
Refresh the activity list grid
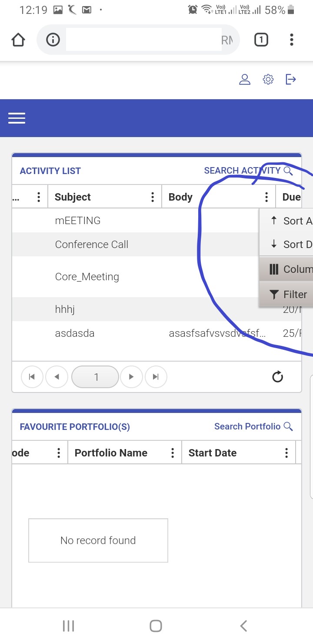[x=277, y=377]
